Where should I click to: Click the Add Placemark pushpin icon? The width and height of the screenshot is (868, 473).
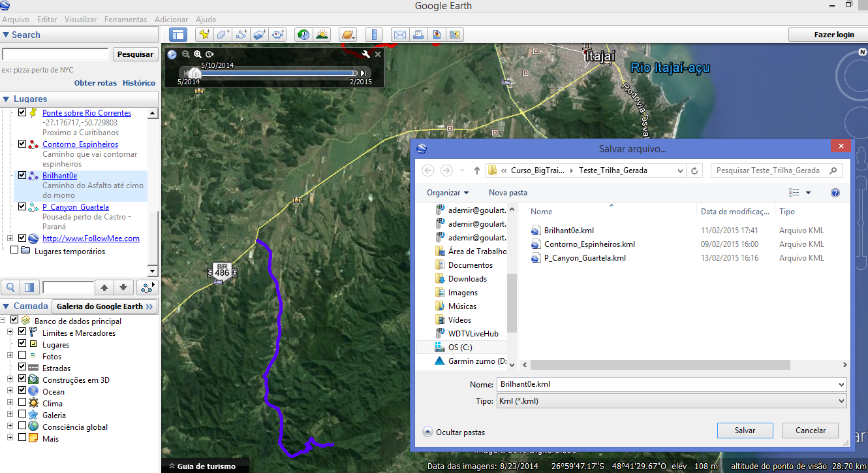point(204,35)
